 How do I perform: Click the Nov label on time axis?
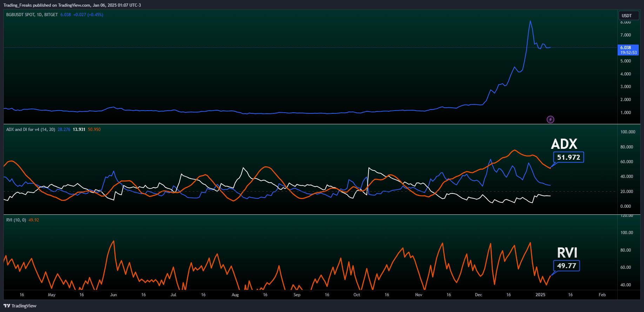419,295
